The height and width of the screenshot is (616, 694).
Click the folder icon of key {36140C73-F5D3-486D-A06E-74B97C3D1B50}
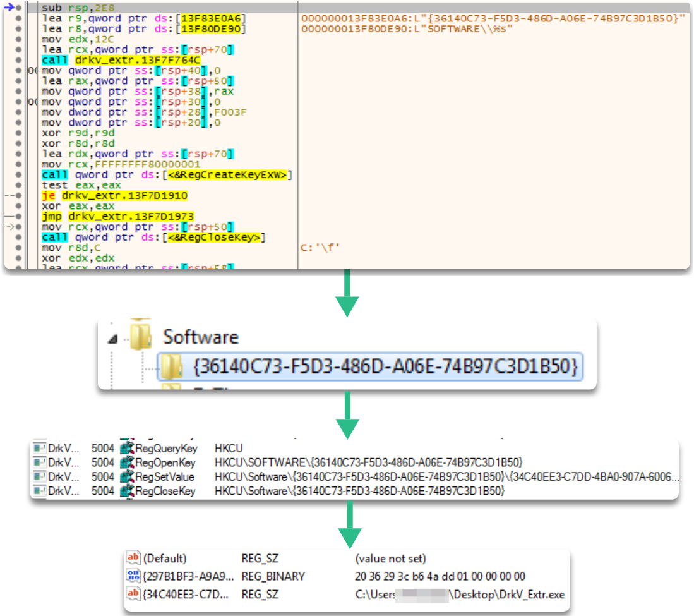172,366
